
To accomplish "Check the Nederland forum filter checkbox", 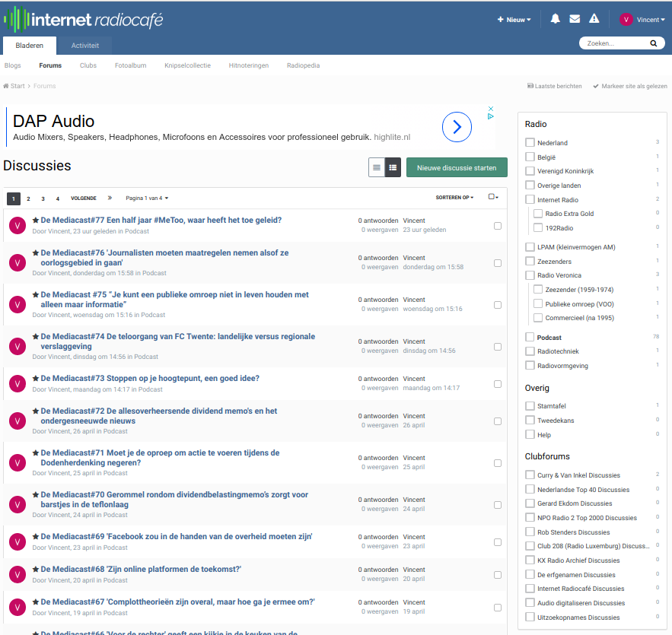I will tap(530, 143).
